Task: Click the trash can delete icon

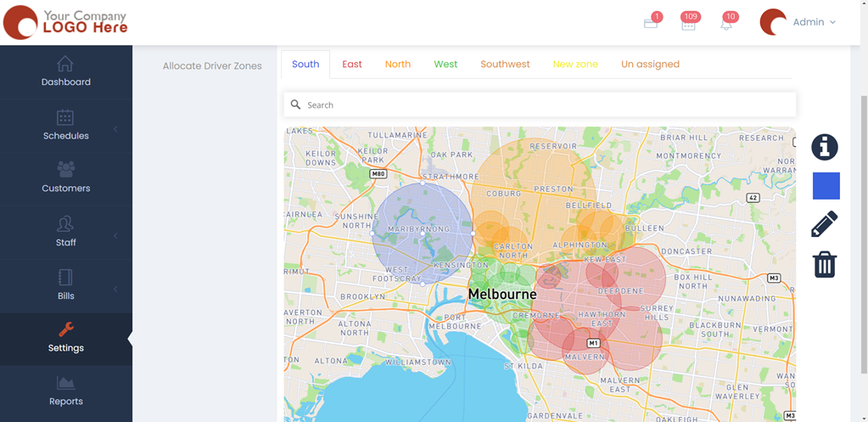Action: point(824,264)
